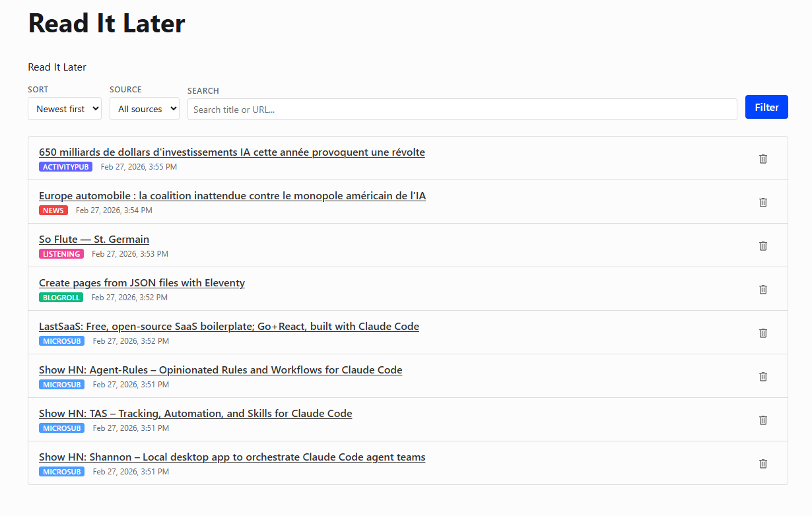Delete the "Europe automobile" article

pos(762,202)
